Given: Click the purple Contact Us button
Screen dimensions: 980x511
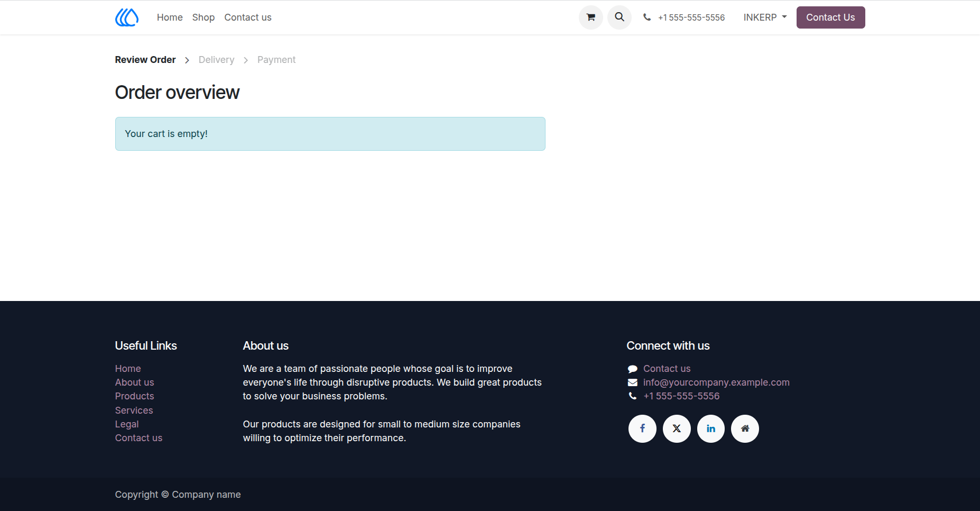Looking at the screenshot, I should (830, 17).
